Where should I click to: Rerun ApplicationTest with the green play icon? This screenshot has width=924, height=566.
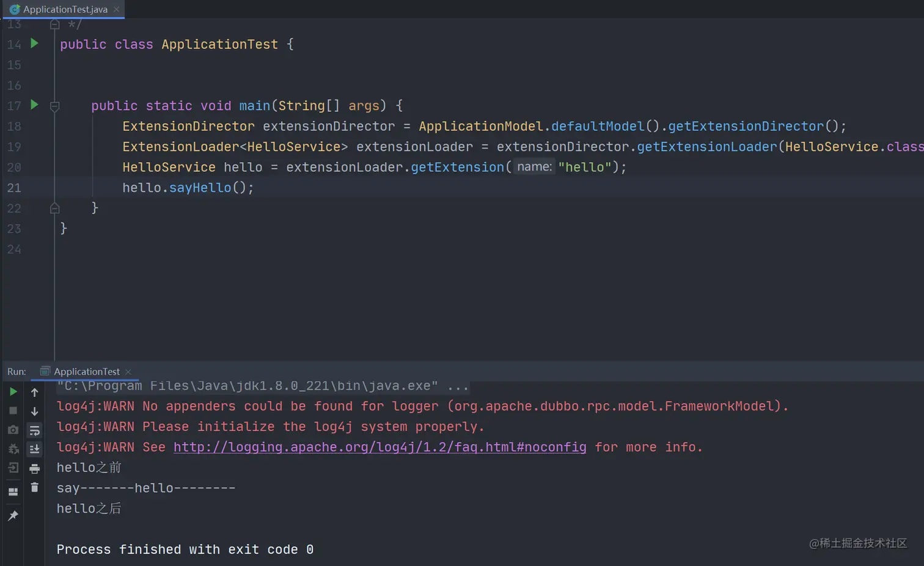coord(13,392)
